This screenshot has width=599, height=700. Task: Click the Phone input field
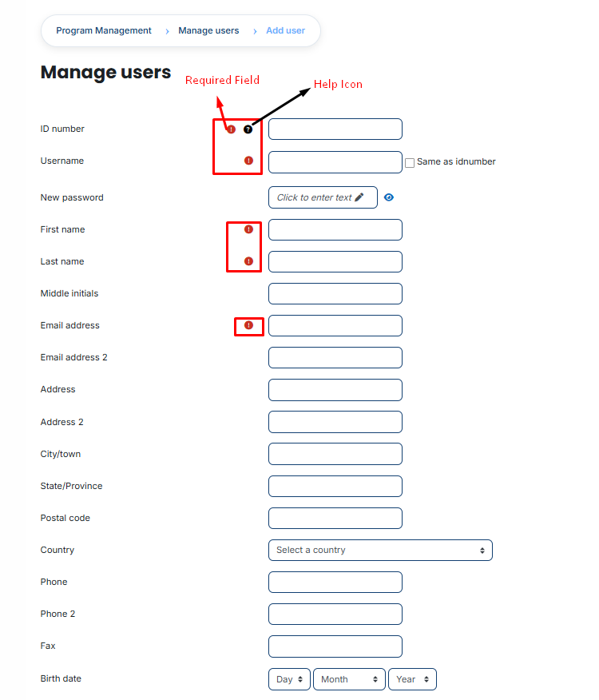click(335, 583)
